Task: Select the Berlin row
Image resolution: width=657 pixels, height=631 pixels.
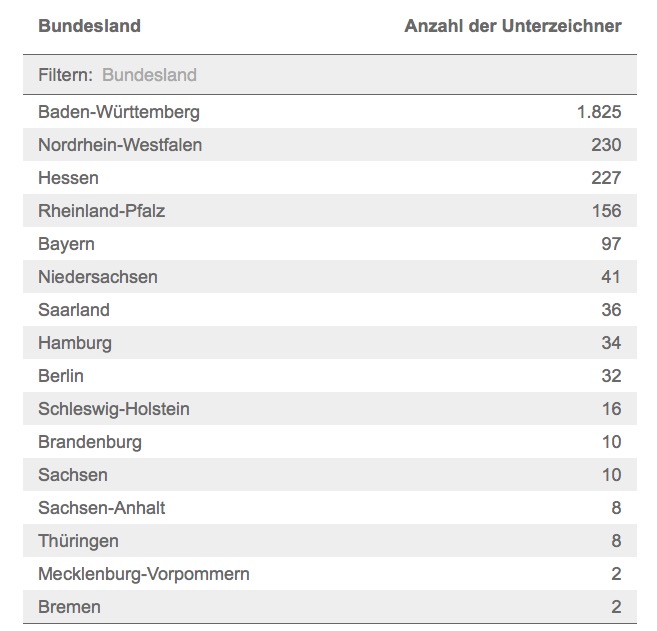Action: 61,376
